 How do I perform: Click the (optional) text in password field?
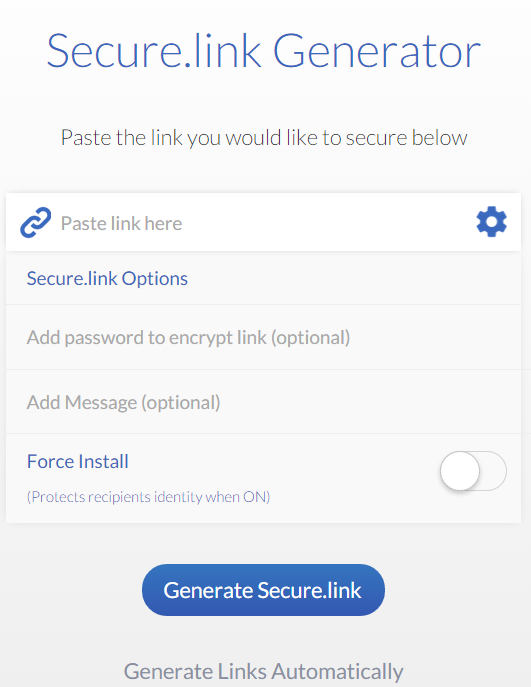coord(310,338)
